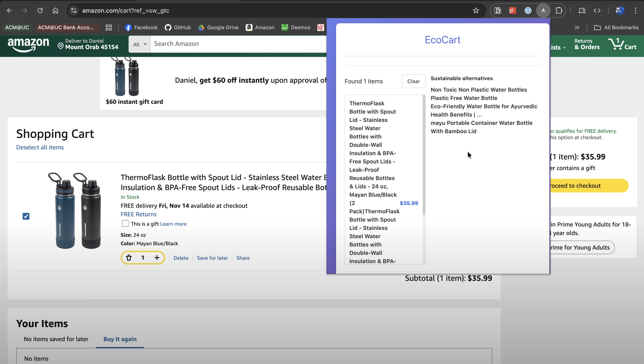Select the 'No items saved for later' tab
644x364 pixels.
(x=56, y=339)
